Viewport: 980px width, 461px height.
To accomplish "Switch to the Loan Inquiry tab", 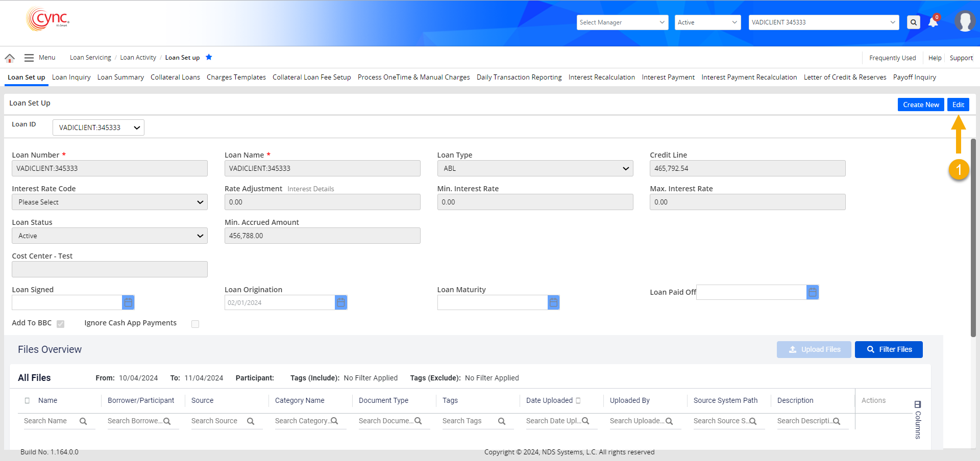I will pyautogui.click(x=71, y=78).
